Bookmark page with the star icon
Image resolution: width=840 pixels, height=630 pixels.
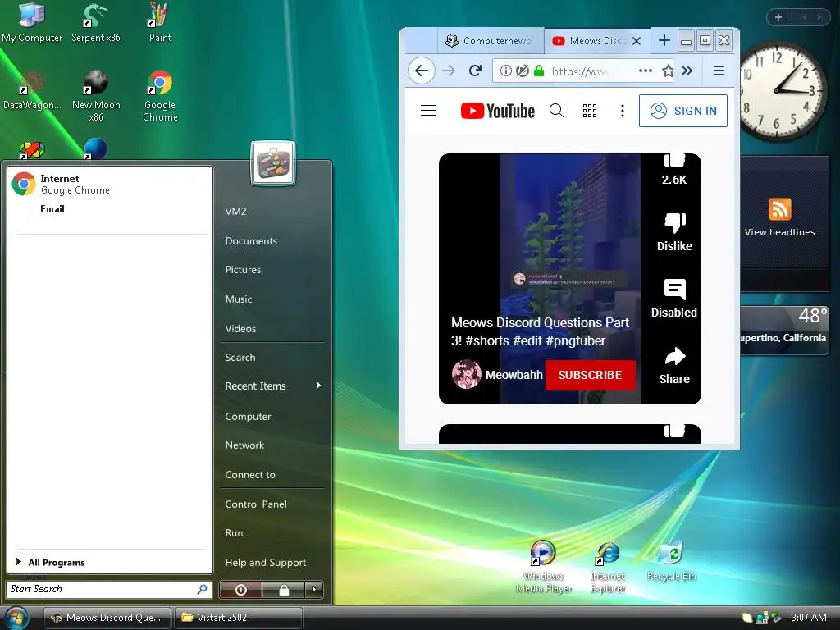668,71
